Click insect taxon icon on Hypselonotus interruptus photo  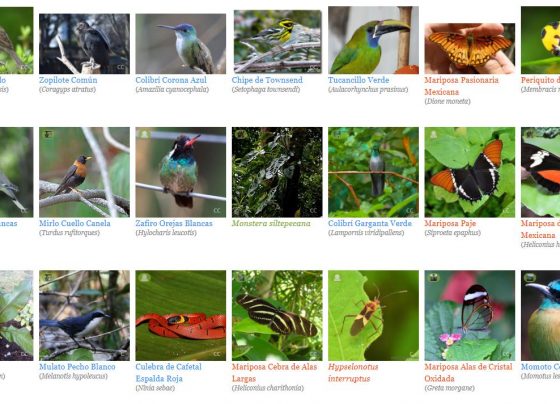click(x=337, y=277)
